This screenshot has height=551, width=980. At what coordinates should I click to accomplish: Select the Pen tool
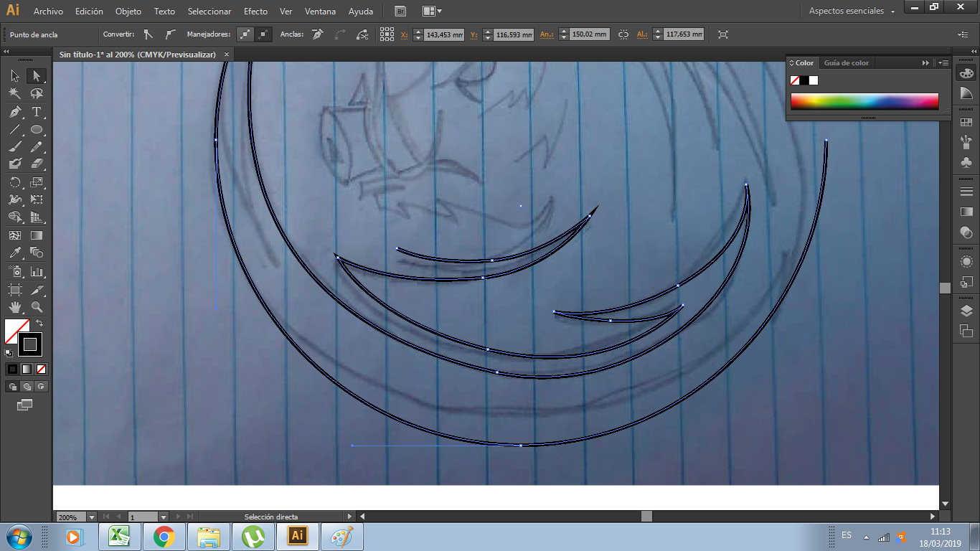click(15, 112)
